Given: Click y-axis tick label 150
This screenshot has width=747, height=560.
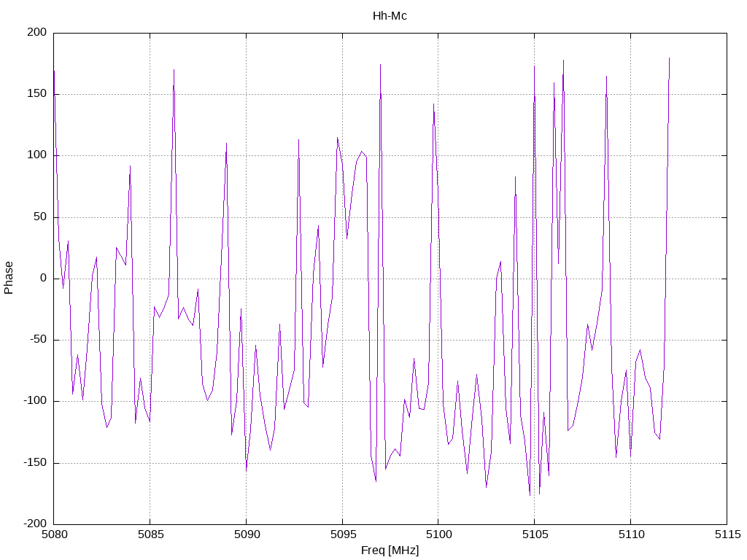Looking at the screenshot, I should coord(37,94).
